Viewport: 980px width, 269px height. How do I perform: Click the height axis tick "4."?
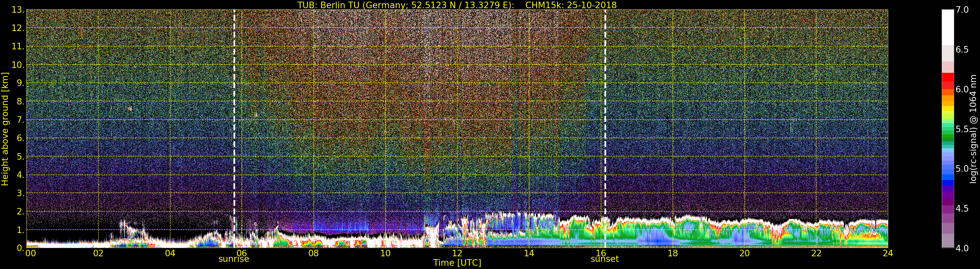(x=21, y=175)
